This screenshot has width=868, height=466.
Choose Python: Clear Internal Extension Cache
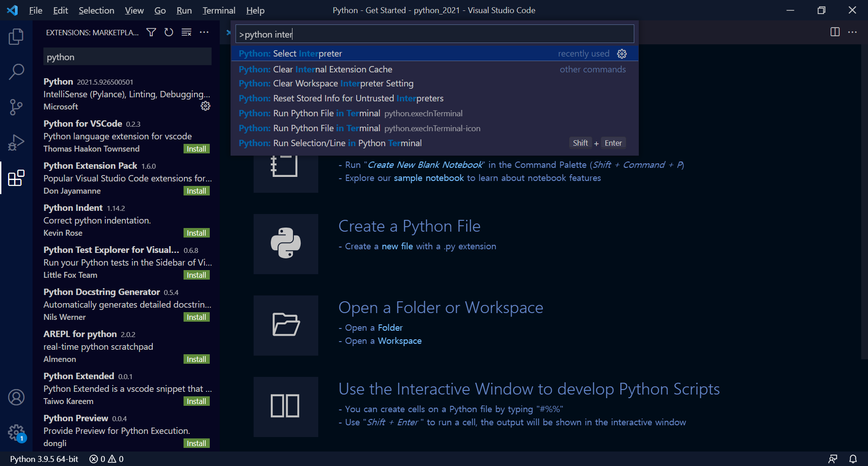click(x=434, y=69)
